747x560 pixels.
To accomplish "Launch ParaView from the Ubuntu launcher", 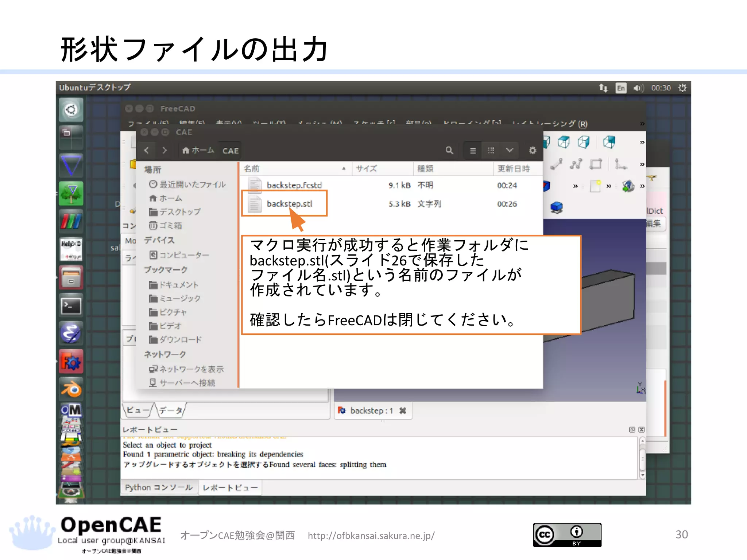I will pos(71,221).
